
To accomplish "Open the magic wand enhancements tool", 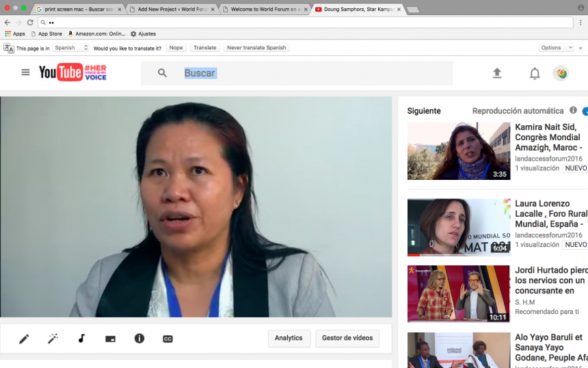I will [x=53, y=339].
